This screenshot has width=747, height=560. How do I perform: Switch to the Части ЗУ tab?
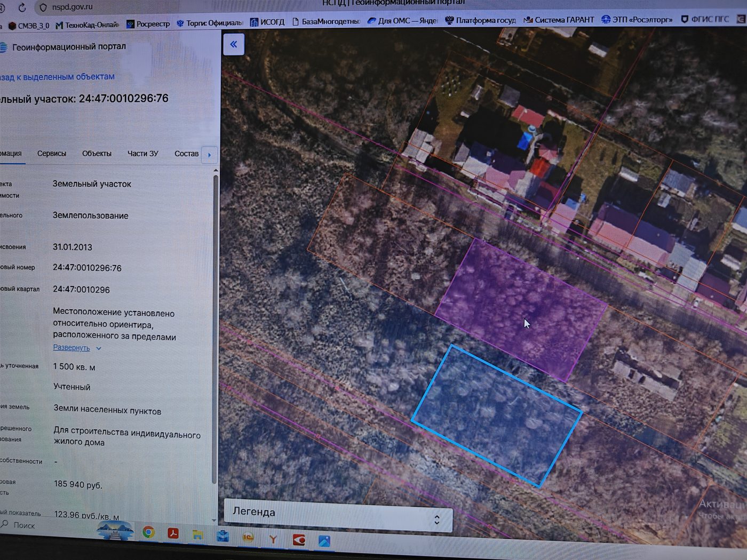142,153
